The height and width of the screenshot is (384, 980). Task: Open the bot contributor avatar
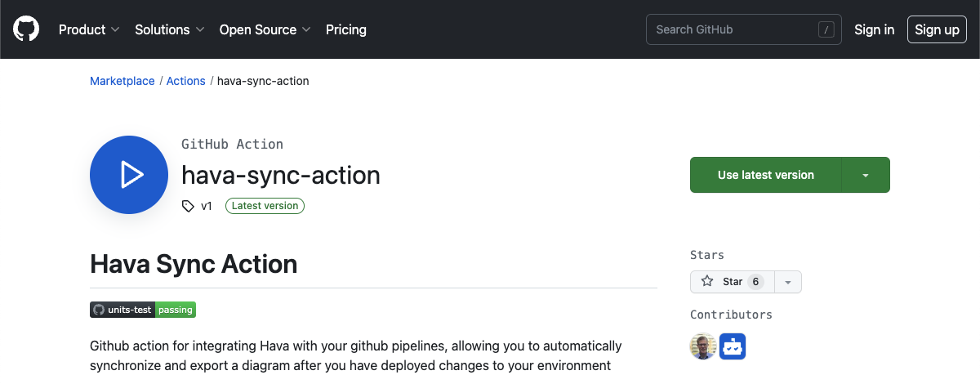tap(733, 346)
